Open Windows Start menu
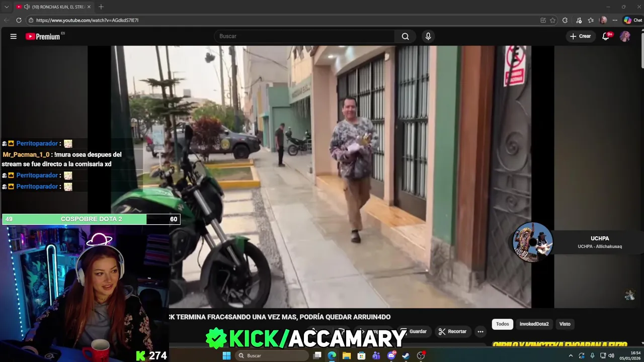Image resolution: width=644 pixels, height=362 pixels. pos(226,355)
